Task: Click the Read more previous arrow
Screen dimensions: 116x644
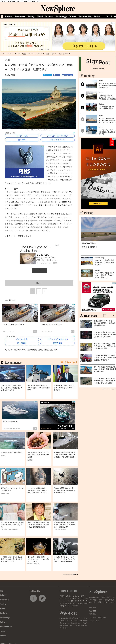Action: pos(102,316)
